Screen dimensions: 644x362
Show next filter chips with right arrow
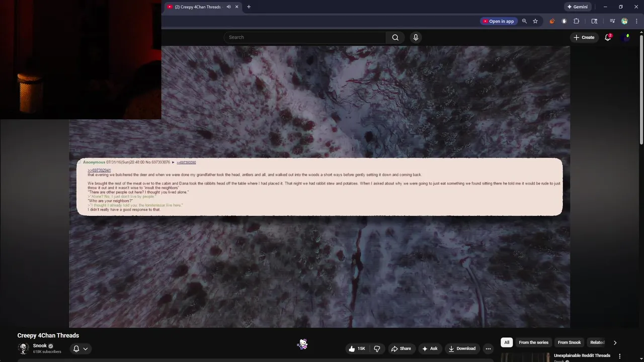click(x=615, y=342)
